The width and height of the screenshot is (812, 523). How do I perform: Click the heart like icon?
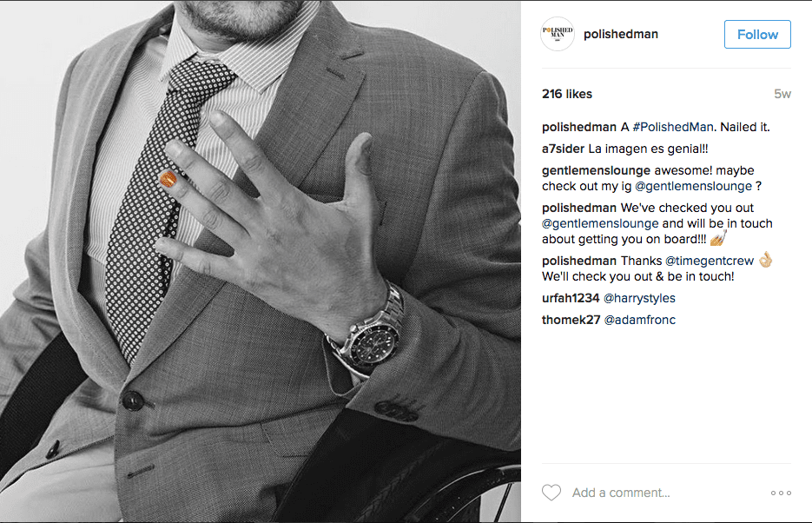click(x=551, y=493)
